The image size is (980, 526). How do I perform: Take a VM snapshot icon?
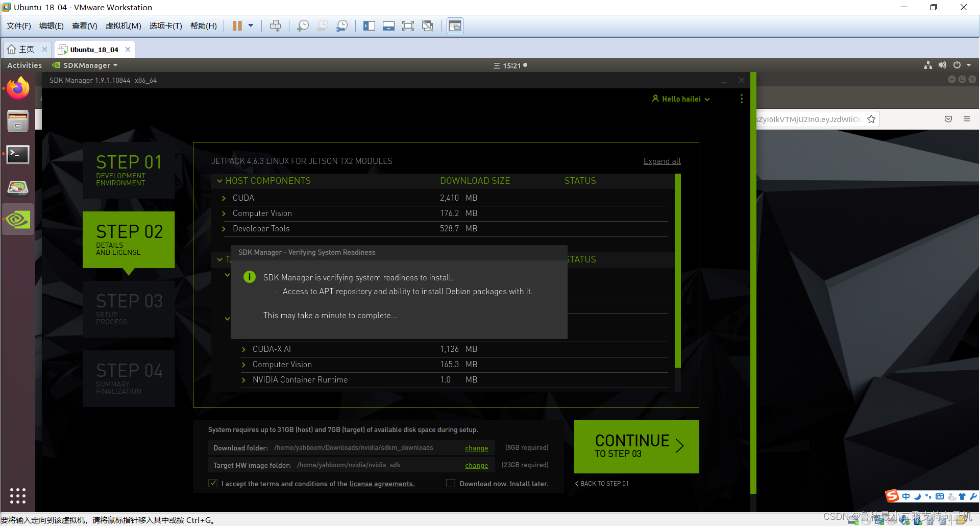(303, 26)
